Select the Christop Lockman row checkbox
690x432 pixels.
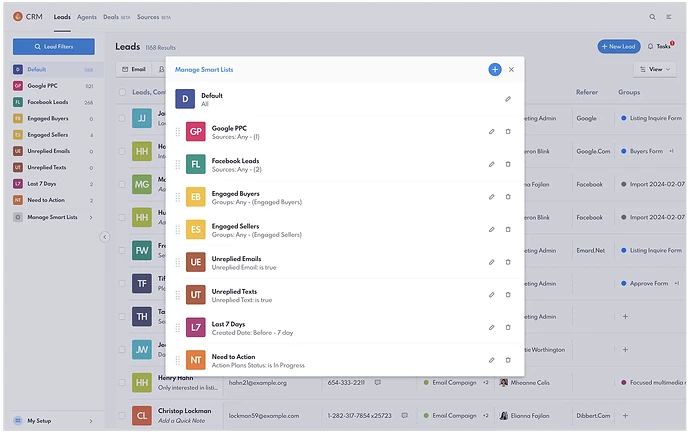pyautogui.click(x=123, y=414)
